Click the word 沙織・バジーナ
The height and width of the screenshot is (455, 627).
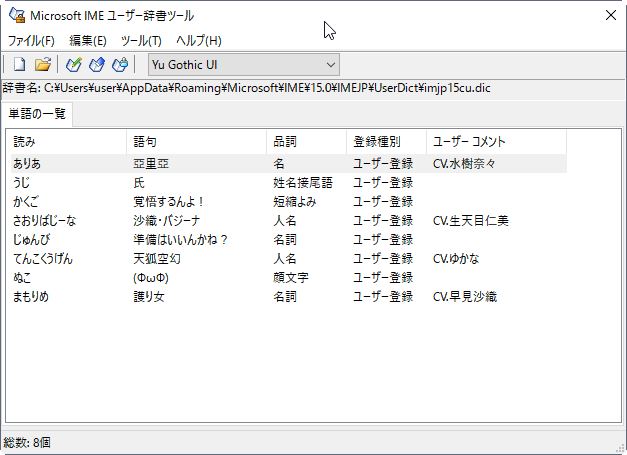(166, 221)
